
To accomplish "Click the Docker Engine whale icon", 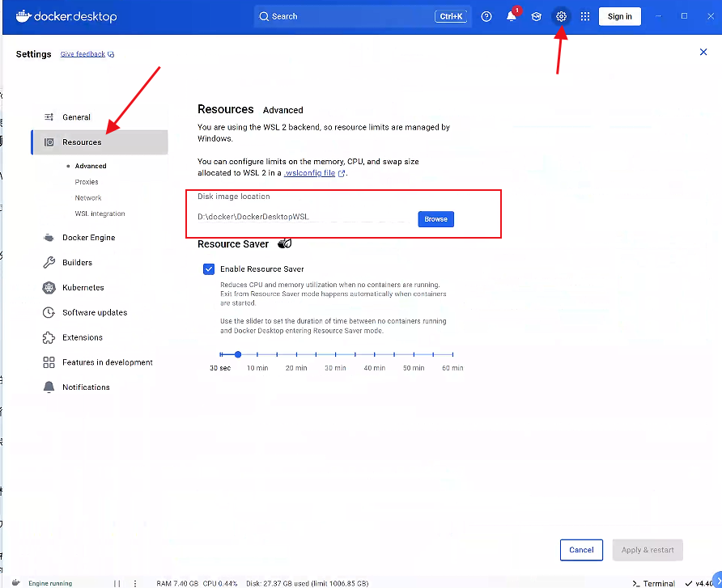I will [x=49, y=238].
